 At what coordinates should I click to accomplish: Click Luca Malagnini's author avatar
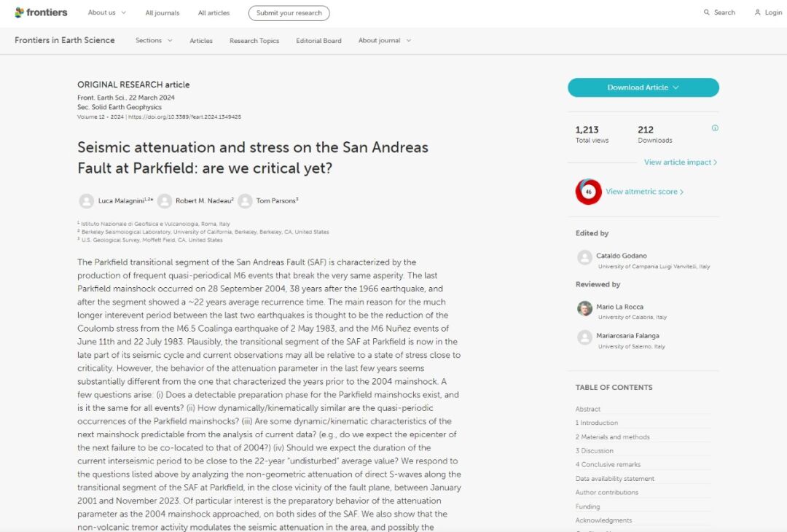[x=86, y=201]
